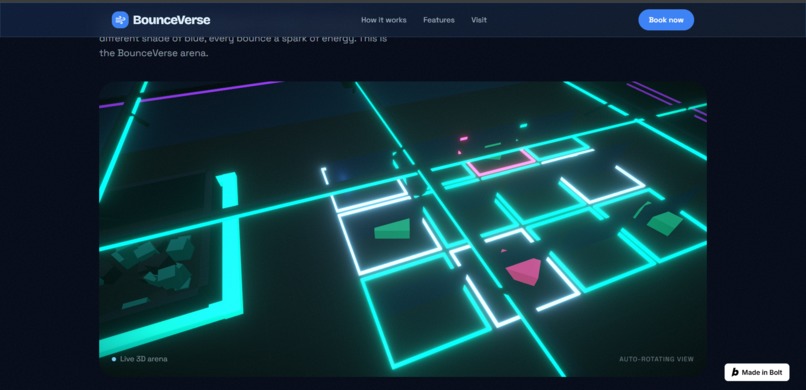The image size is (806, 390).
Task: Click the pink trampoline block in arena
Action: click(523, 271)
